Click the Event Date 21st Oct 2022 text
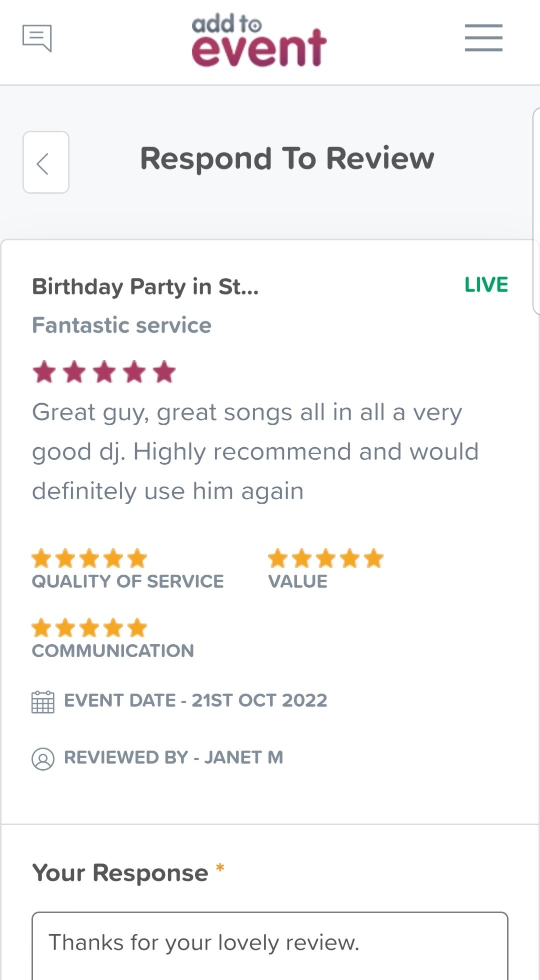540x980 pixels. pos(195,701)
